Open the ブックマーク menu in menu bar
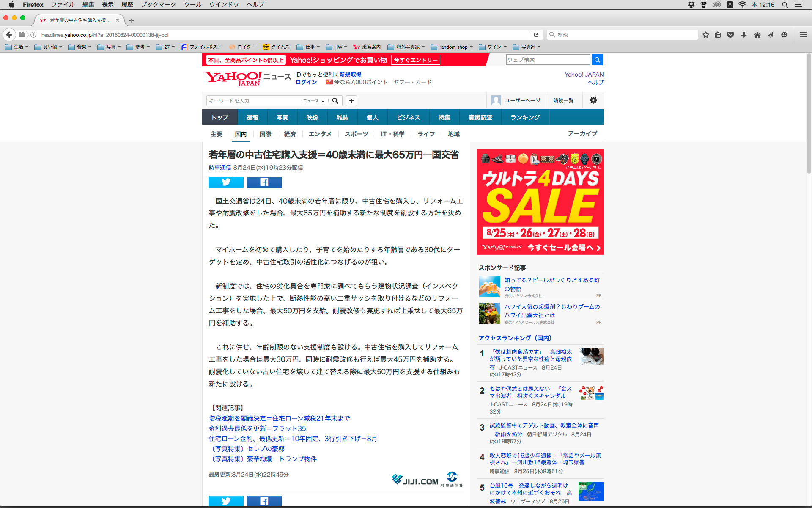 pyautogui.click(x=158, y=4)
